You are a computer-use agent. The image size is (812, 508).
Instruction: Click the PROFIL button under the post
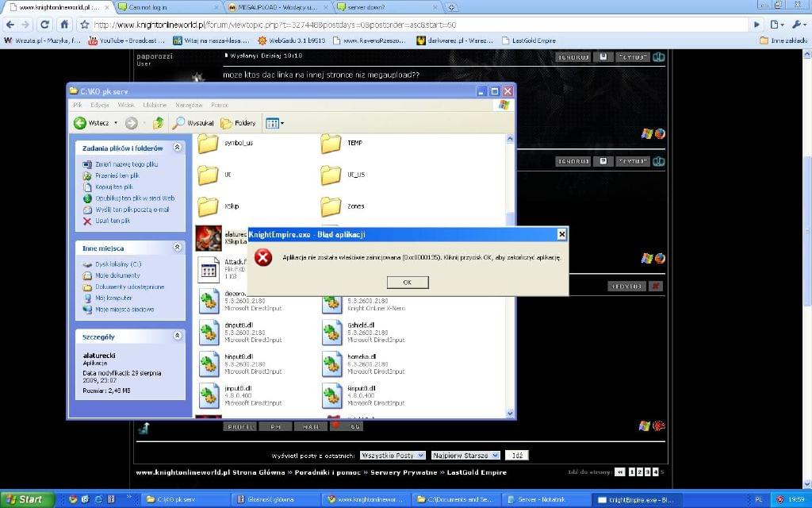click(240, 426)
